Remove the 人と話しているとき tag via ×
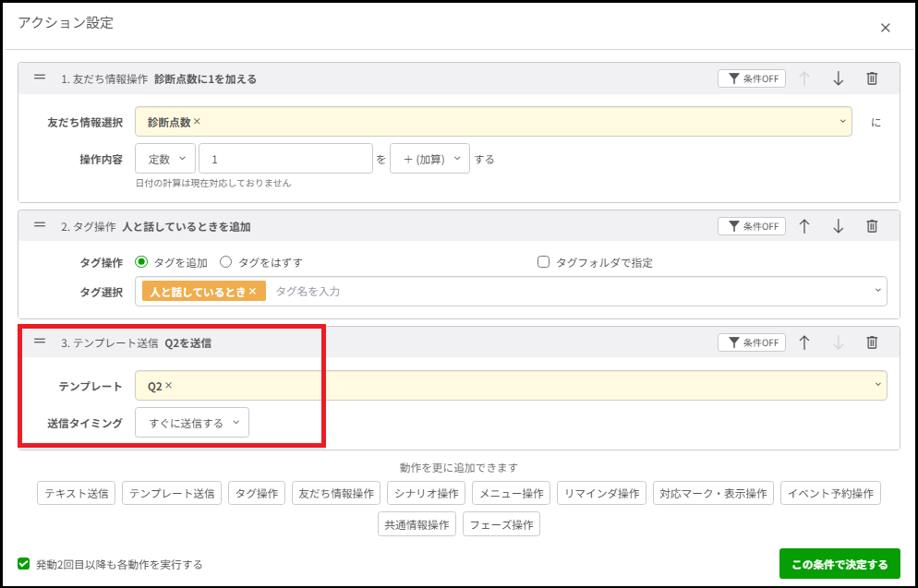Viewport: 918px width, 588px height. [x=252, y=291]
